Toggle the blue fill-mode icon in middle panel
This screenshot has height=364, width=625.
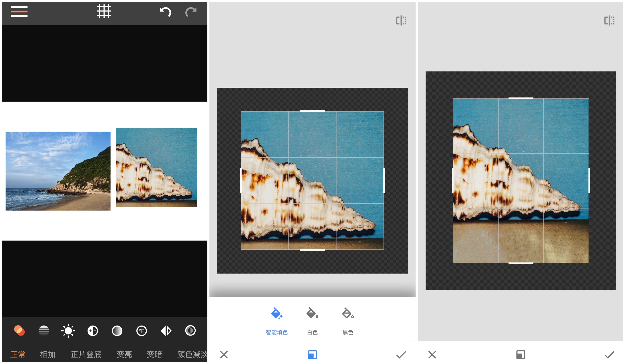(x=312, y=355)
